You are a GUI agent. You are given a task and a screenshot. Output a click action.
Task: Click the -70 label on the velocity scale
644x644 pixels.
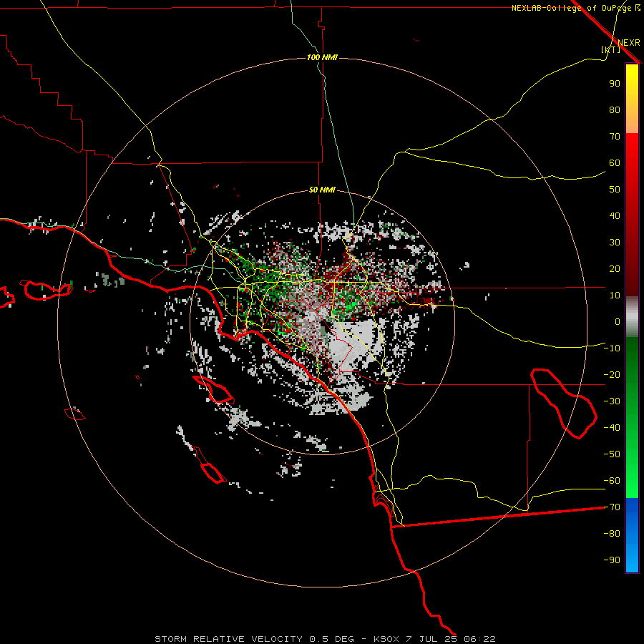[x=612, y=507]
